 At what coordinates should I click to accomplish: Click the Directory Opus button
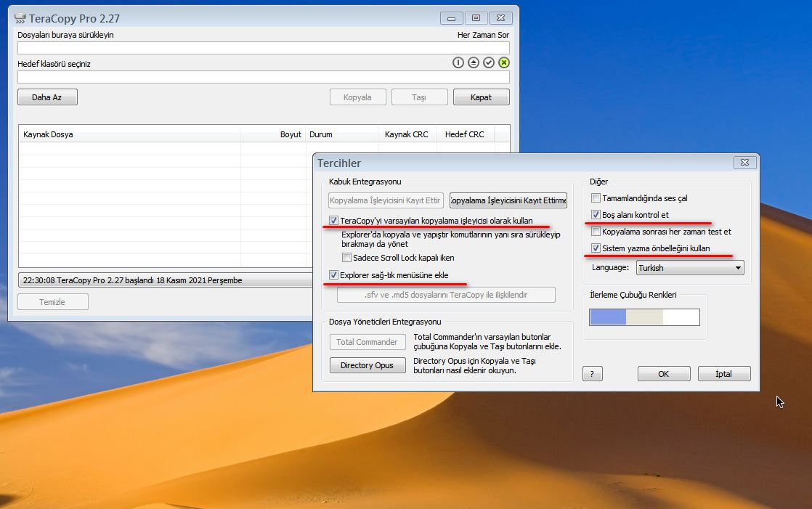(x=368, y=365)
